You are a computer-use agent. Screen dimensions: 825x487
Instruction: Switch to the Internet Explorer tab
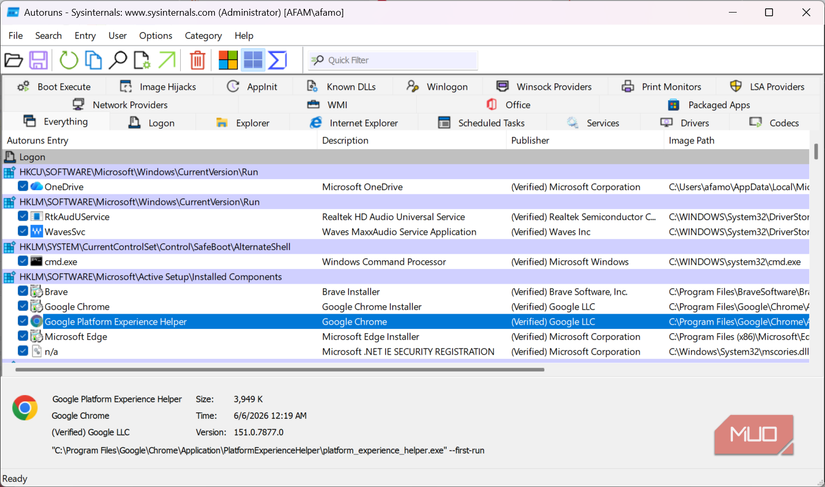(353, 123)
